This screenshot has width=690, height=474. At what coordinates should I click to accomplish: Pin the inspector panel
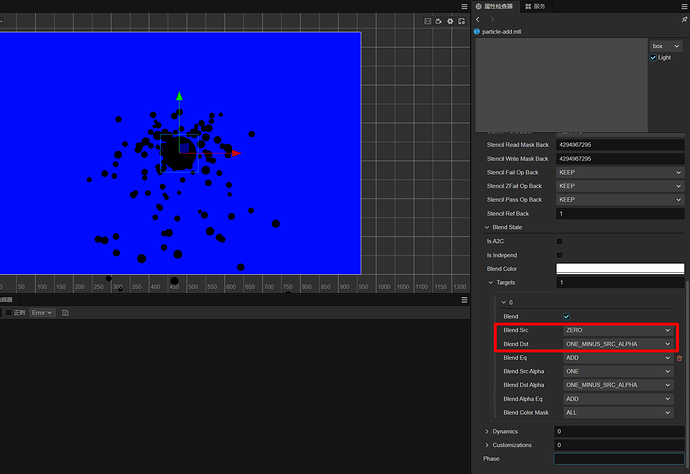(684, 19)
